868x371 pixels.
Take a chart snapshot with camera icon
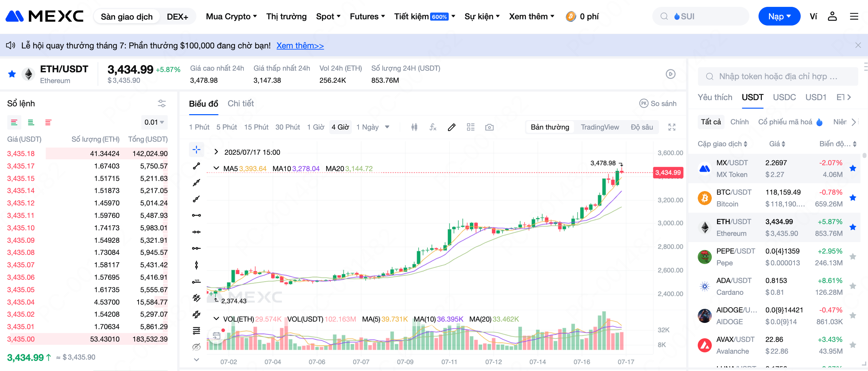tap(489, 127)
